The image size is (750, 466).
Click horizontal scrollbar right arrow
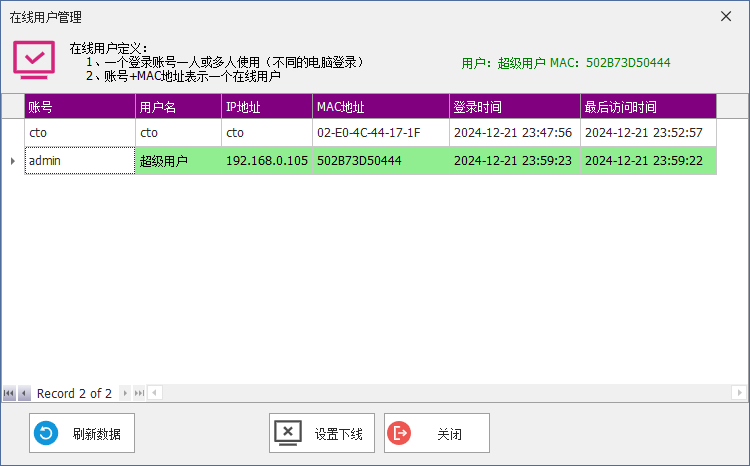pyautogui.click(x=739, y=393)
